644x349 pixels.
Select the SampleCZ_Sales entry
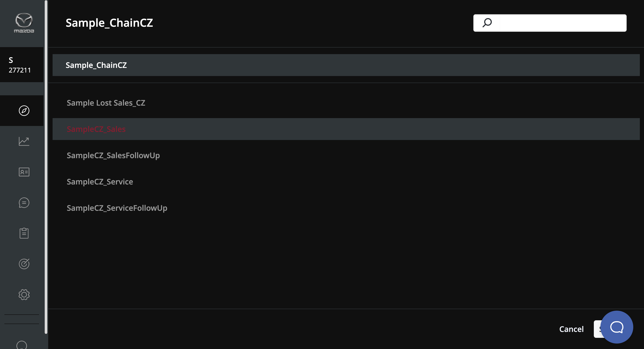click(x=96, y=129)
